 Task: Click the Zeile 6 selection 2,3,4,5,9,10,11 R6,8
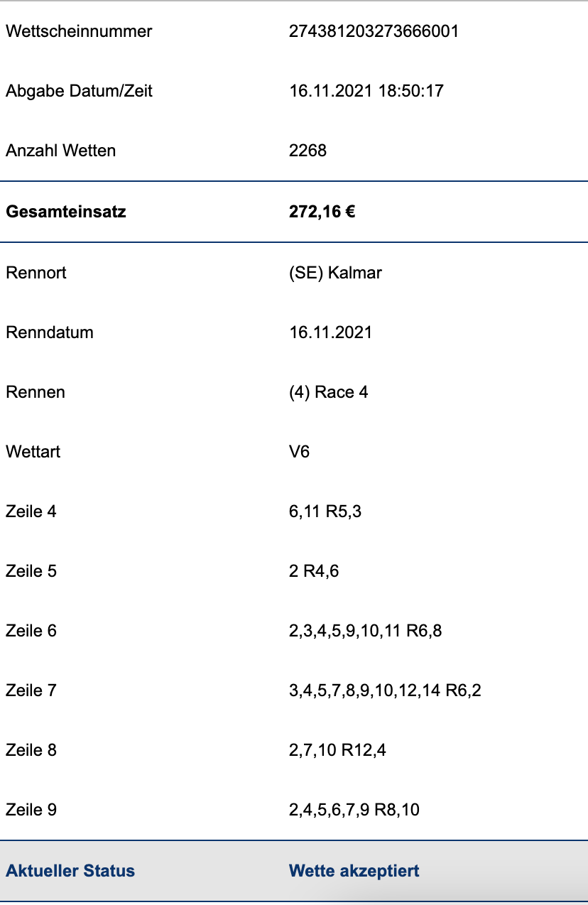(366, 631)
